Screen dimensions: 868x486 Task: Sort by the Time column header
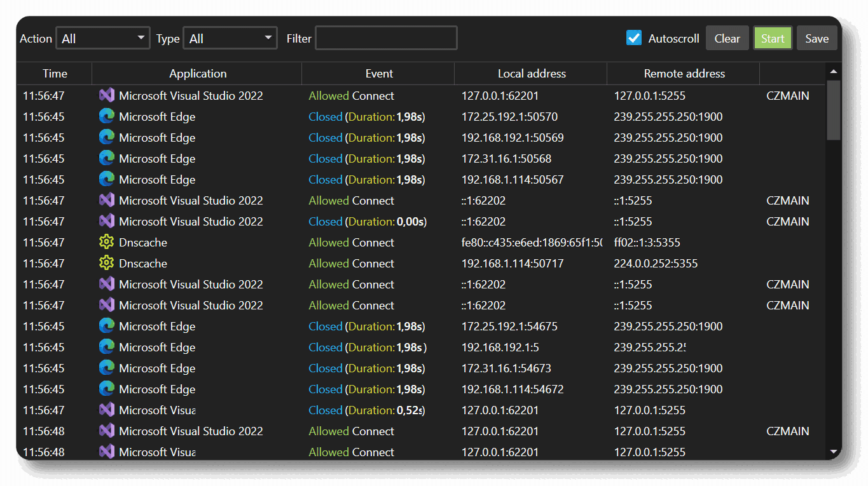[x=54, y=73]
